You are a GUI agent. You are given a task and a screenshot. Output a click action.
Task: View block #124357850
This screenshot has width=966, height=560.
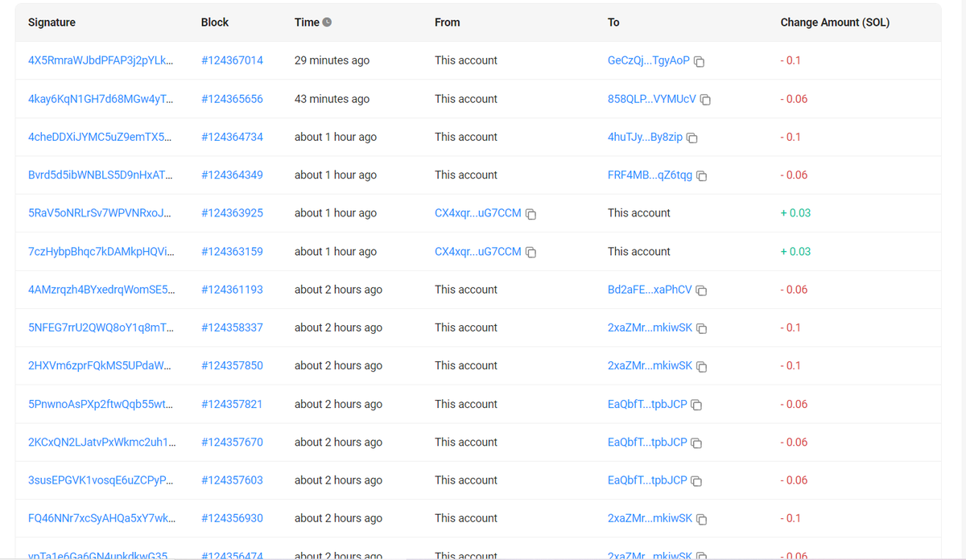click(232, 365)
